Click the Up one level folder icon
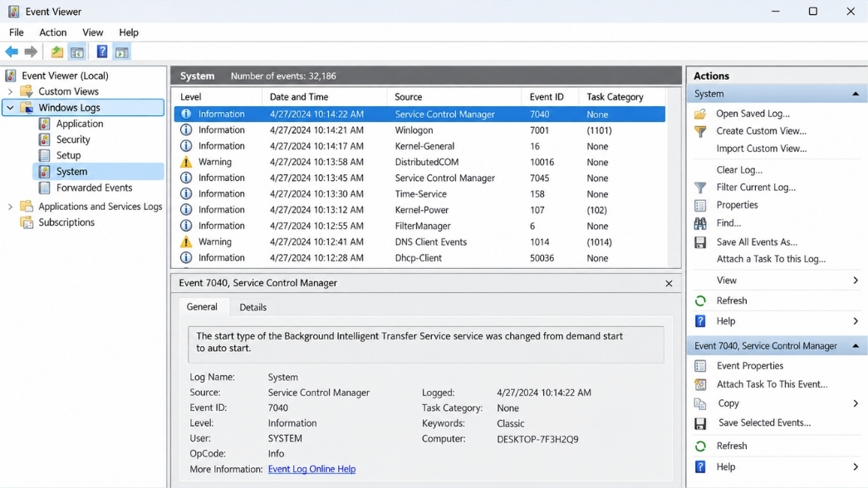Viewport: 868px width, 488px height. click(57, 52)
